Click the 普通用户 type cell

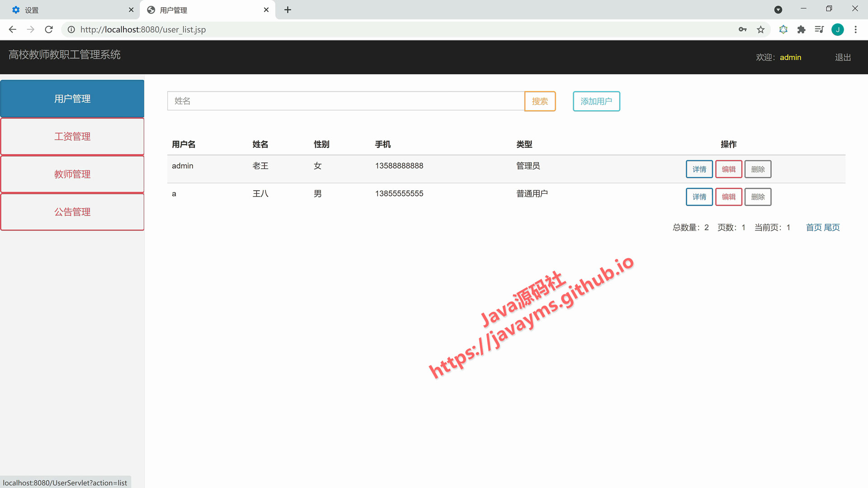click(532, 193)
